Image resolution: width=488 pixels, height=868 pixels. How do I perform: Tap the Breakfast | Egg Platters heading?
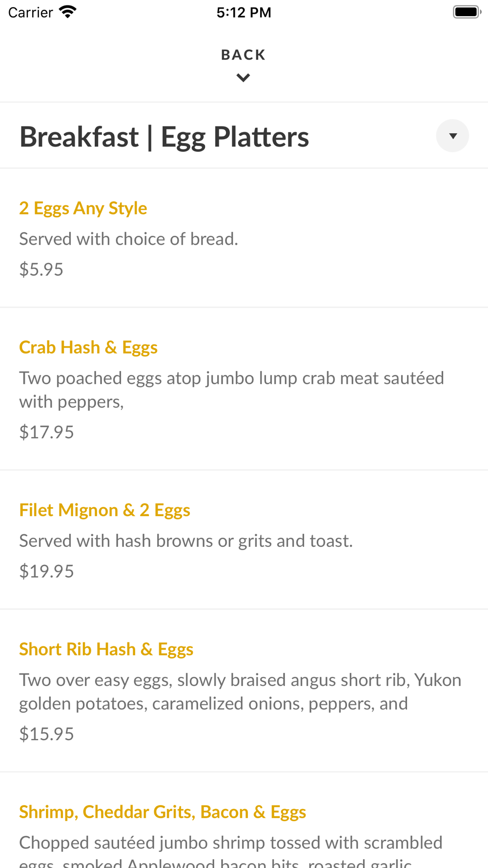164,136
